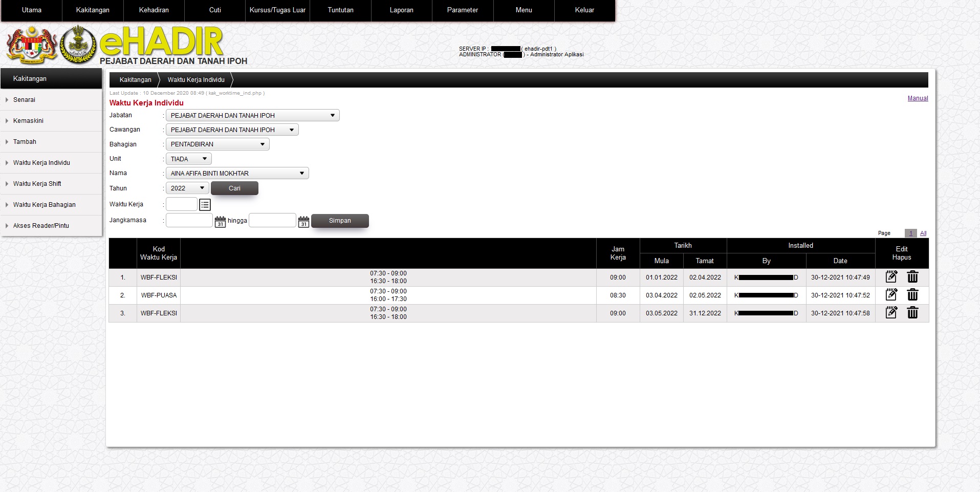Image resolution: width=980 pixels, height=492 pixels.
Task: Open the Bahagian dropdown showing PENTADBIRAN
Action: [x=217, y=144]
